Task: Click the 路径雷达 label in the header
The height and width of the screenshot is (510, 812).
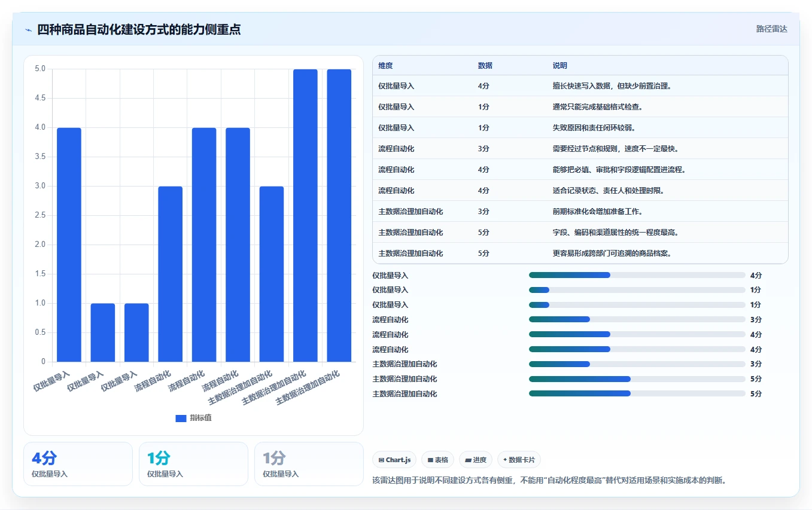Action: pyautogui.click(x=771, y=29)
